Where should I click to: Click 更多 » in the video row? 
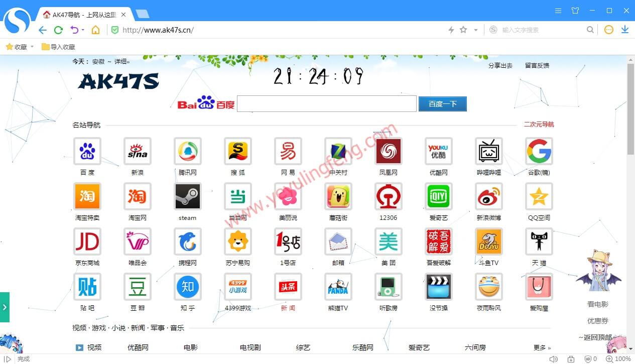(x=542, y=347)
